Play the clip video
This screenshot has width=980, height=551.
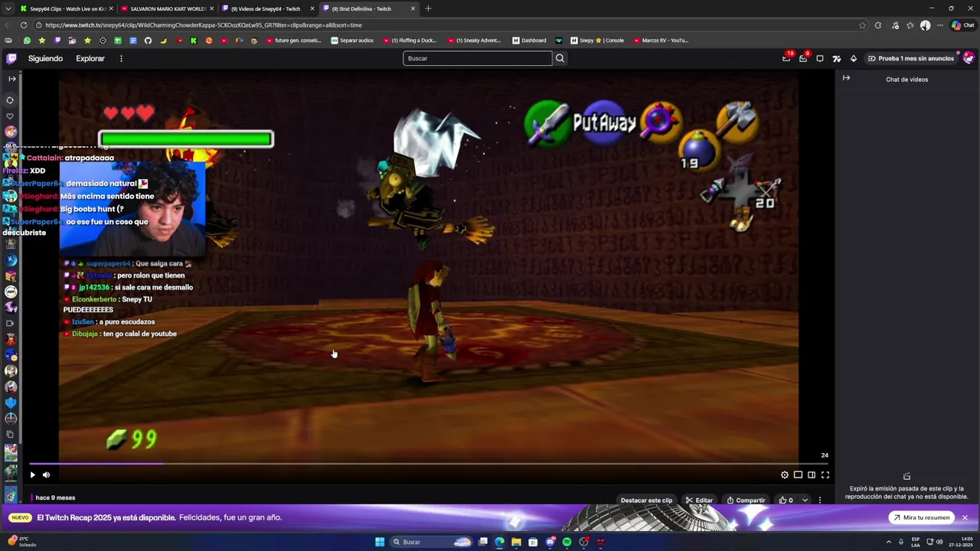[32, 475]
